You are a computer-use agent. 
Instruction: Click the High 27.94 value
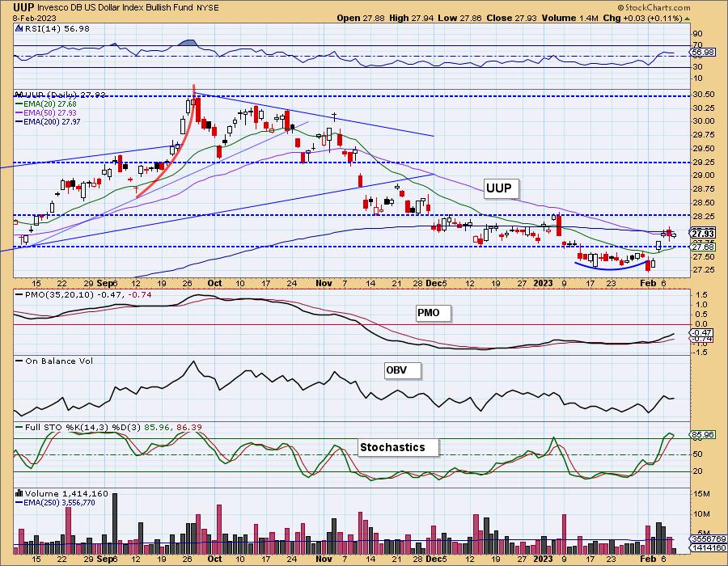412,18
